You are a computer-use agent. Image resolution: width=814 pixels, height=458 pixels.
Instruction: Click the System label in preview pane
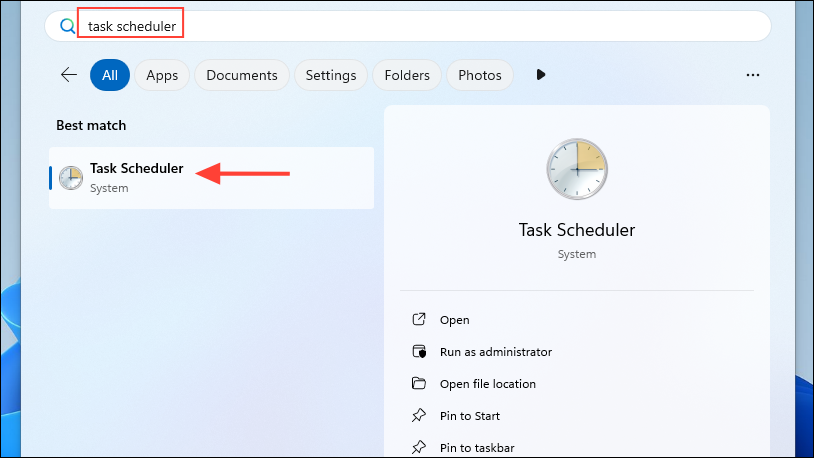[x=577, y=254]
